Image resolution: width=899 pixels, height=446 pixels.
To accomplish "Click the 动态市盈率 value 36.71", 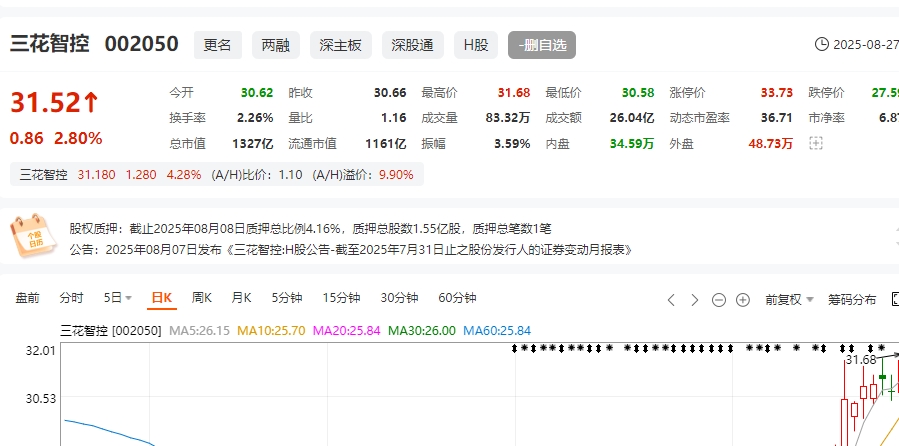I will point(776,118).
